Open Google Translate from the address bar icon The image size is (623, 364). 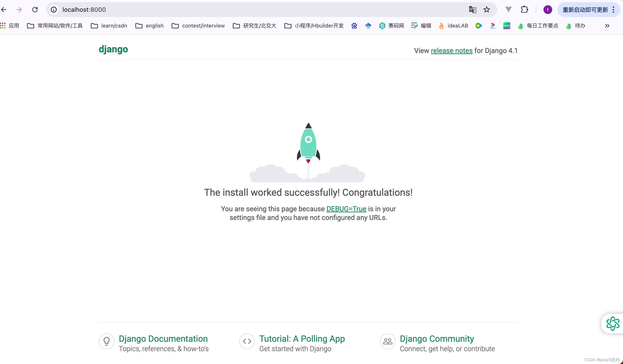472,10
